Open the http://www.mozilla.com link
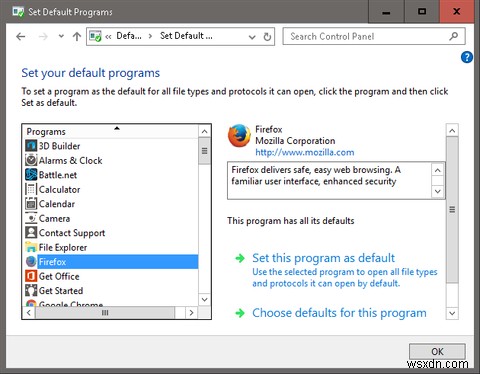This screenshot has height=374, width=480. pos(305,152)
